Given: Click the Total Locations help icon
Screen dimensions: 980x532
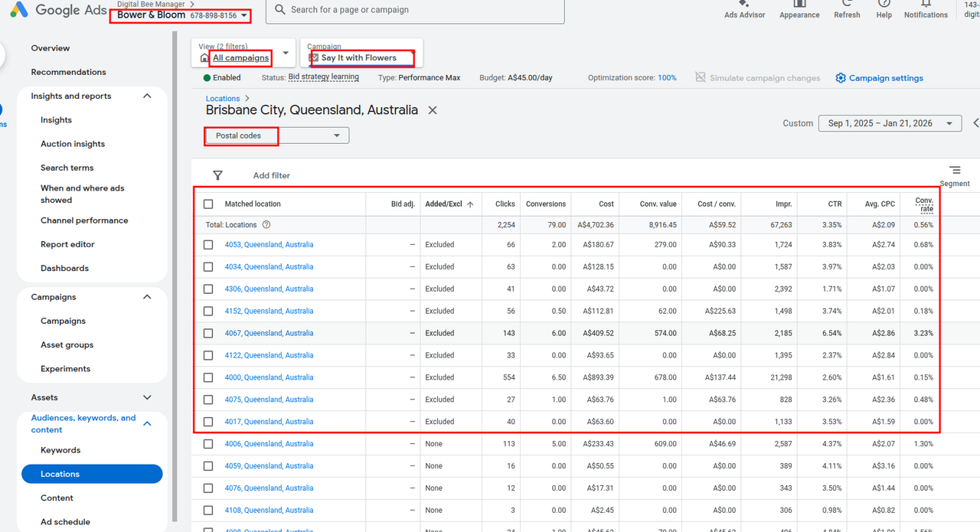Looking at the screenshot, I should [266, 225].
